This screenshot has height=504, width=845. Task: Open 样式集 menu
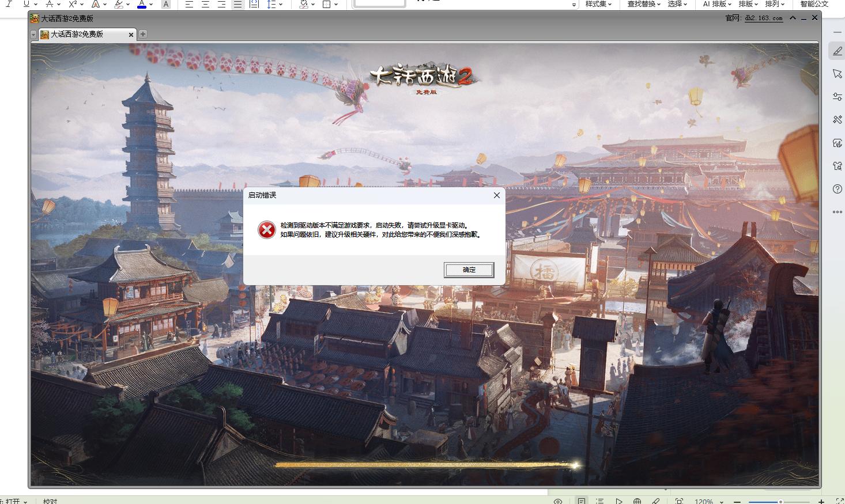598,4
